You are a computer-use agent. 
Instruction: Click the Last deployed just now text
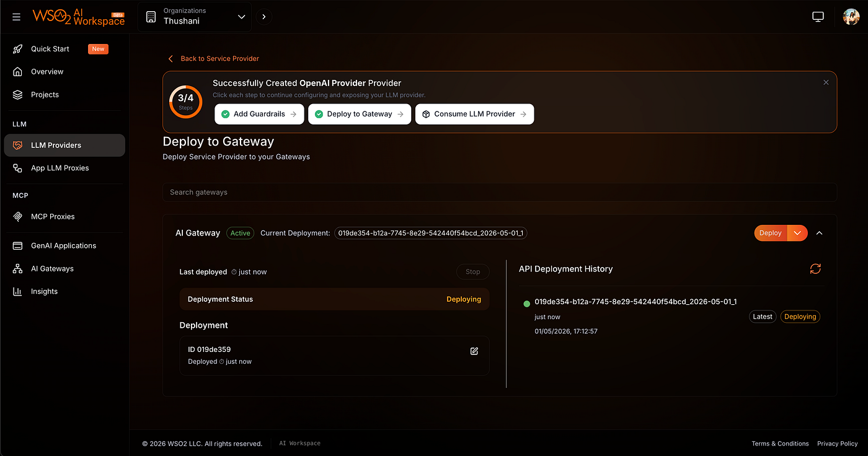coord(223,271)
